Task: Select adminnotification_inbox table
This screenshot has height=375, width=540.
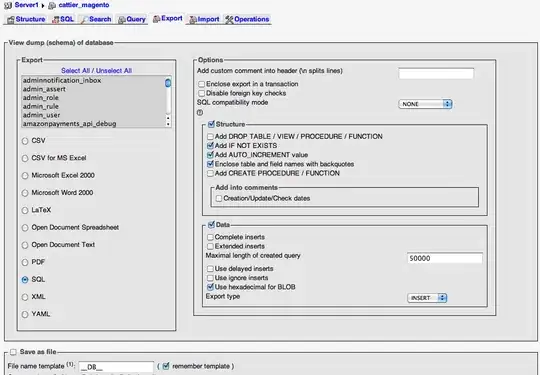Action: pyautogui.click(x=62, y=81)
